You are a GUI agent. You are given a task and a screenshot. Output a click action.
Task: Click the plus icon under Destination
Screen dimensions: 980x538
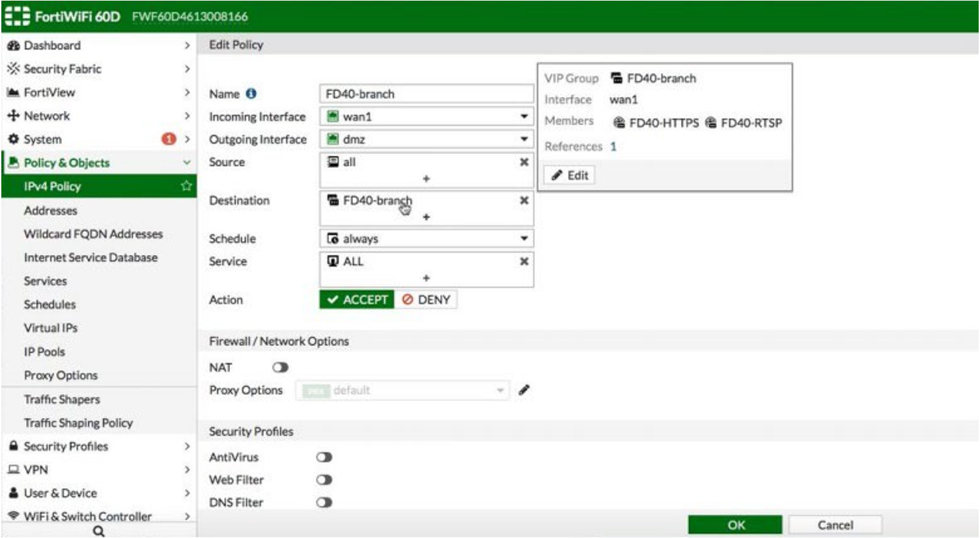427,216
